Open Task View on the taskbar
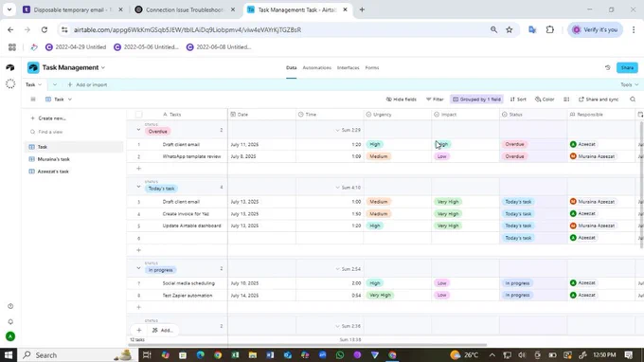This screenshot has width=644, height=362. (x=147, y=355)
